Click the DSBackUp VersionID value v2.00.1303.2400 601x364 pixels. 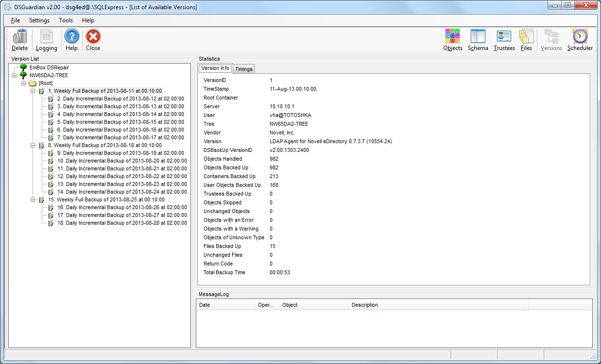click(x=289, y=150)
